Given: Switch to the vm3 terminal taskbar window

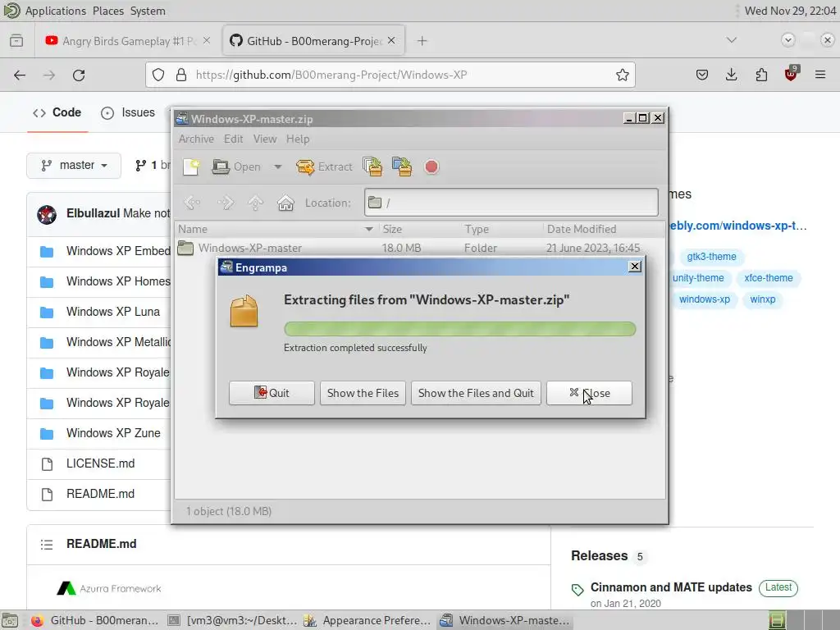Looking at the screenshot, I should 232,620.
